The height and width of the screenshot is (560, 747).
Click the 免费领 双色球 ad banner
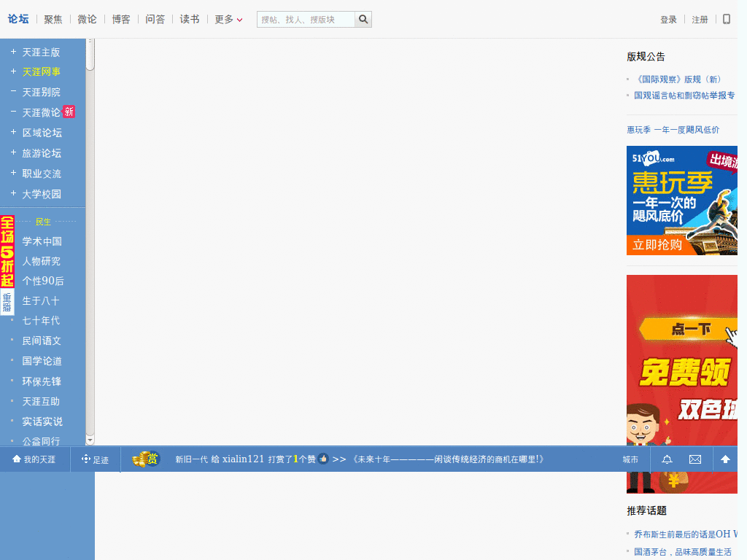pyautogui.click(x=682, y=384)
